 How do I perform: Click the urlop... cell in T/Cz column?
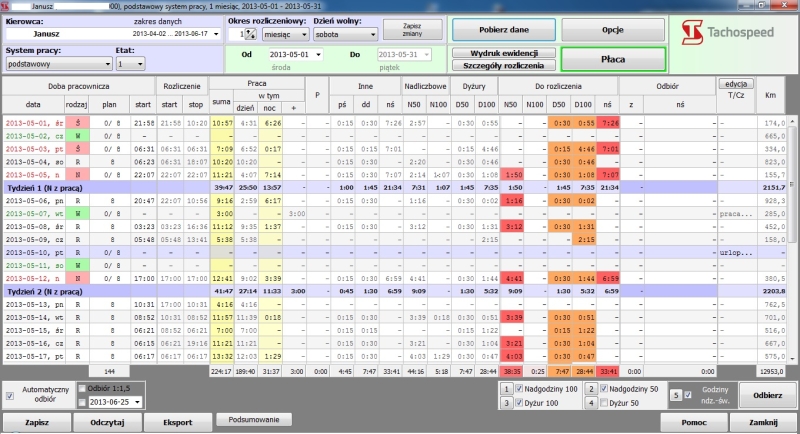tap(736, 252)
